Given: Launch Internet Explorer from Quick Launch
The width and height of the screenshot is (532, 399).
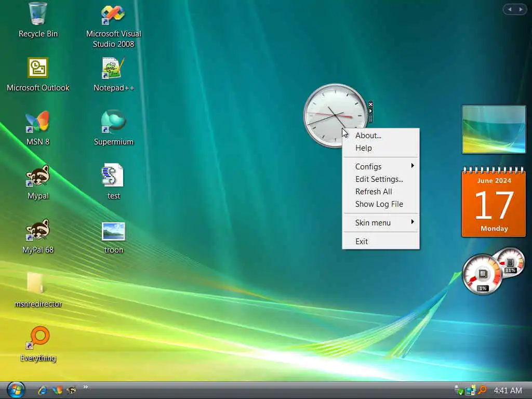Looking at the screenshot, I should pos(43,390).
